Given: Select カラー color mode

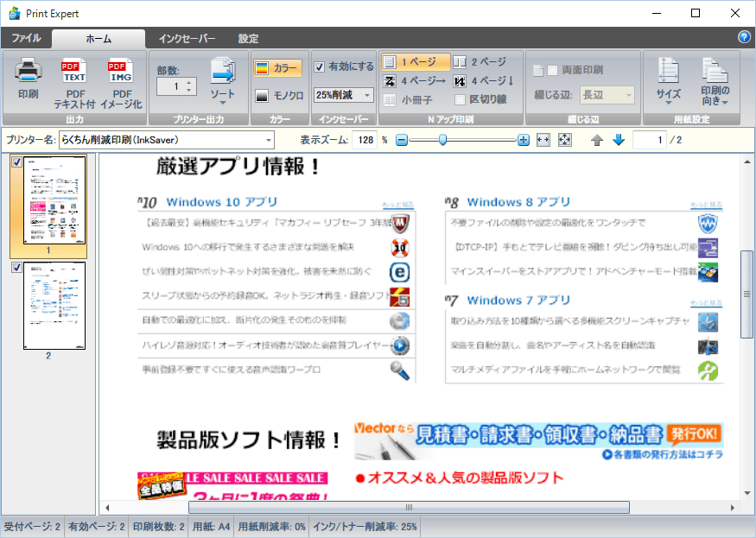Looking at the screenshot, I should tap(277, 68).
